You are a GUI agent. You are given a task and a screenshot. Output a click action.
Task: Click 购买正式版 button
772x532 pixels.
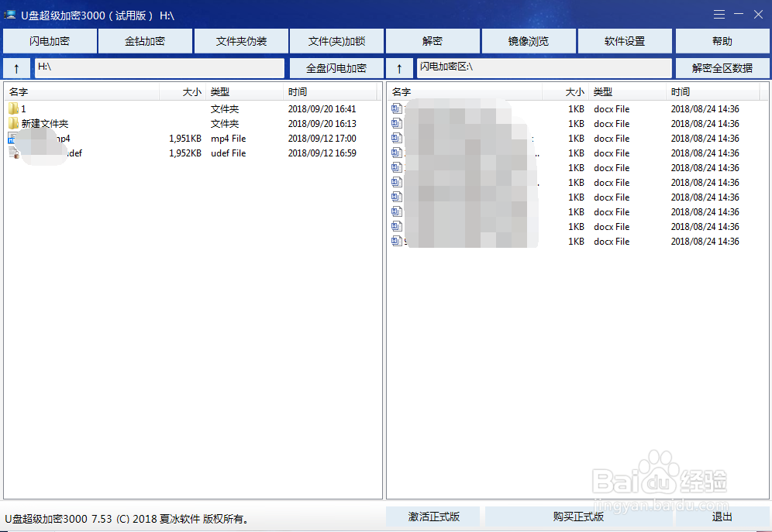(x=578, y=517)
